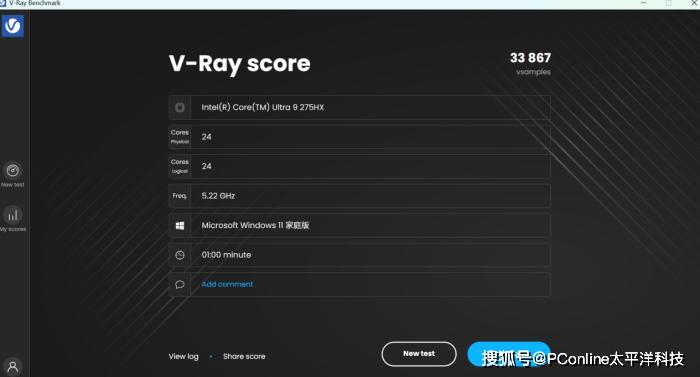Click the V-Ray logo icon in the sidebar
This screenshot has height=377, width=700.
12,26
